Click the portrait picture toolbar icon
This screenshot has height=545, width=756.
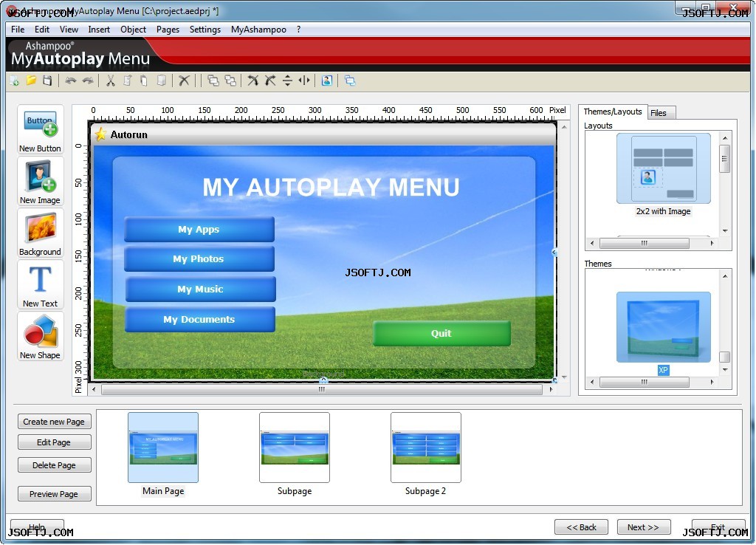coord(327,80)
